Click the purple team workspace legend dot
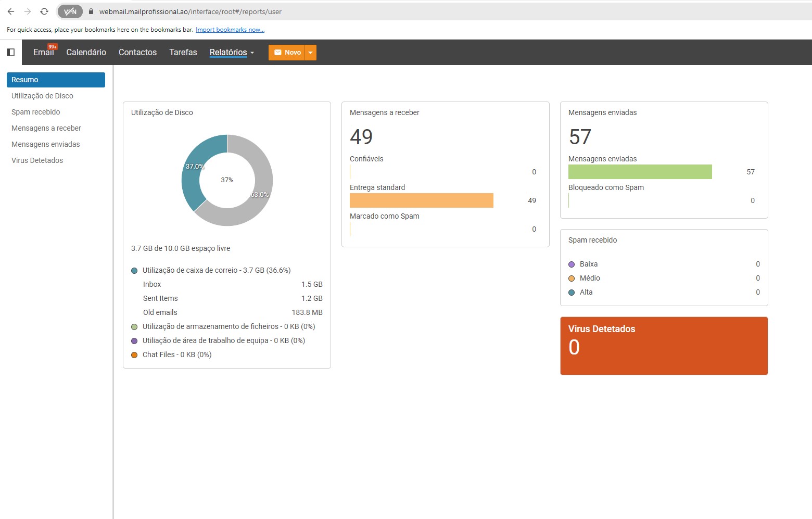This screenshot has height=519, width=812. coord(134,341)
